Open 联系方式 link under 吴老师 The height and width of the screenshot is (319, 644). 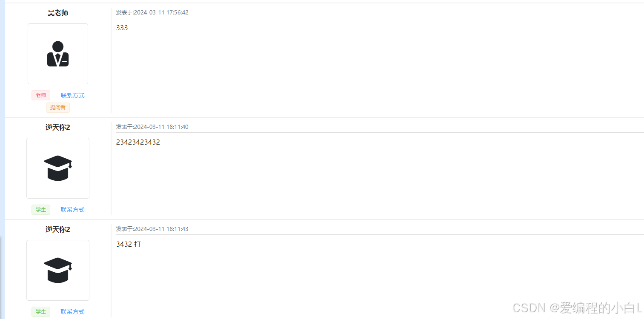(73, 95)
